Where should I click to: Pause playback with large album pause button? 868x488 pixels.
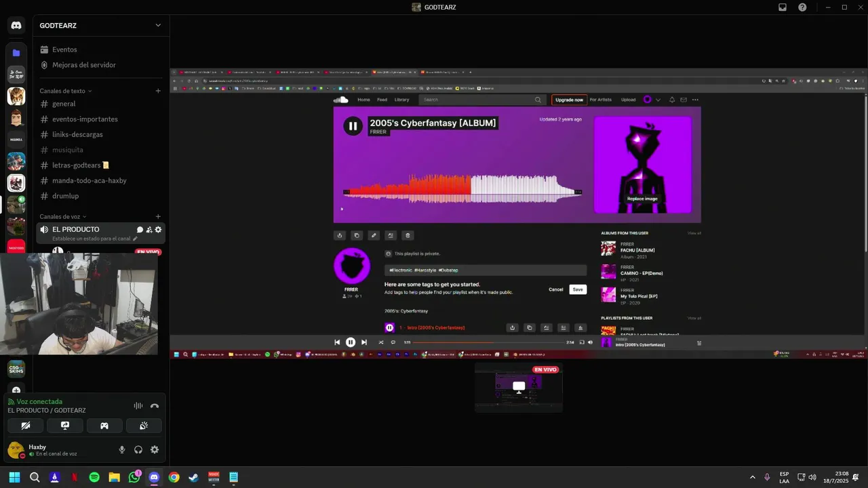[353, 125]
